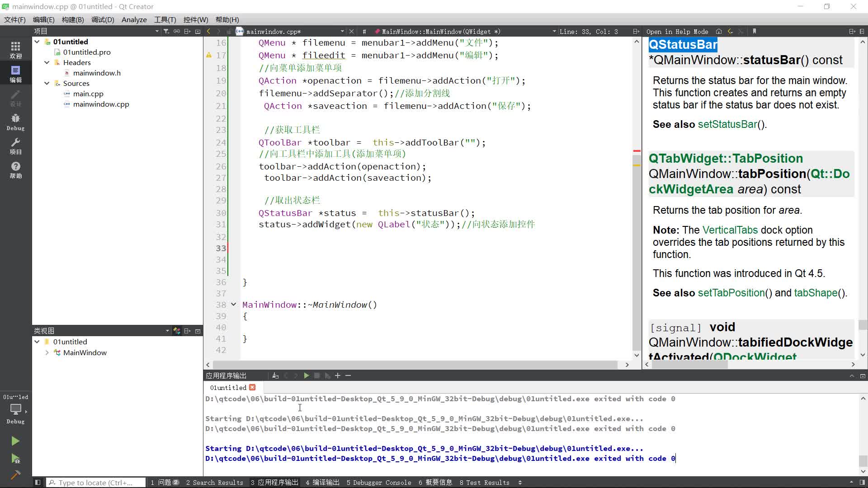Screen dimensions: 868x488
Task: Toggle the left sidebar visibility
Action: point(38,483)
